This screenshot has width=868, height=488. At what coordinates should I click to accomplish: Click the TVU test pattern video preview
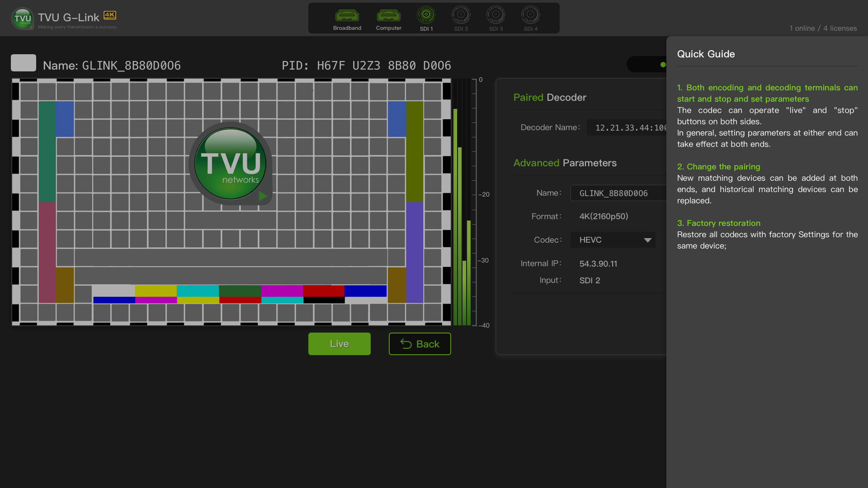tap(231, 202)
